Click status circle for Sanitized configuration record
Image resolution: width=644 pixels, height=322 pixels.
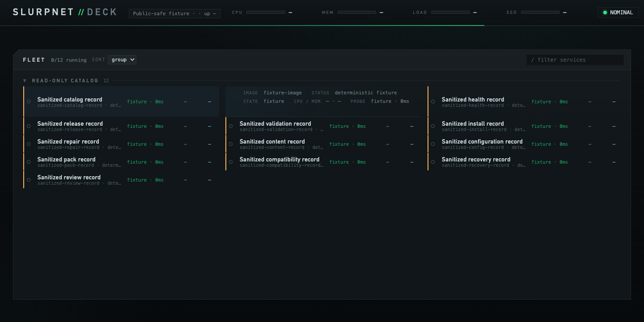(x=433, y=144)
